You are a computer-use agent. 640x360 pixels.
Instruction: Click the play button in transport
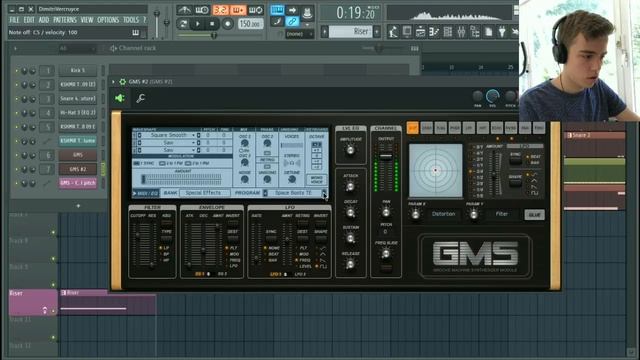pyautogui.click(x=198, y=24)
